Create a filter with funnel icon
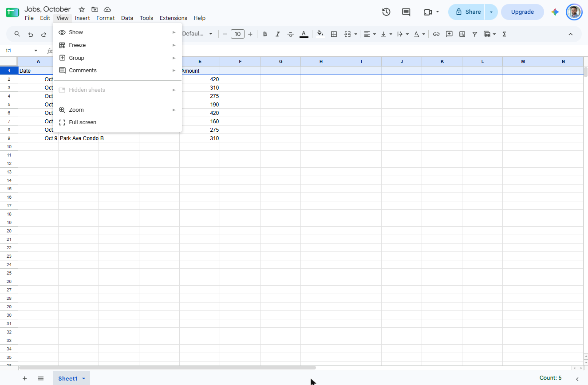This screenshot has width=588, height=385. [x=475, y=34]
